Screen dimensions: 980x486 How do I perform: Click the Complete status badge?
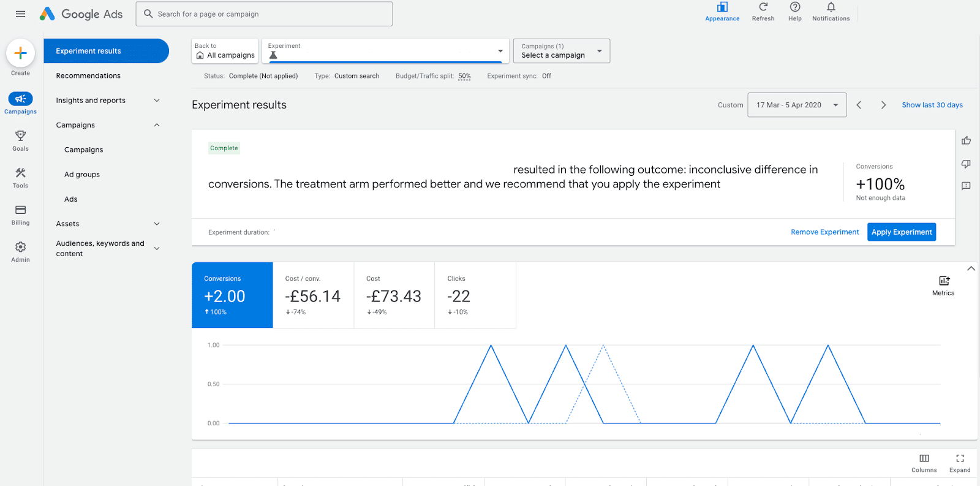[224, 148]
